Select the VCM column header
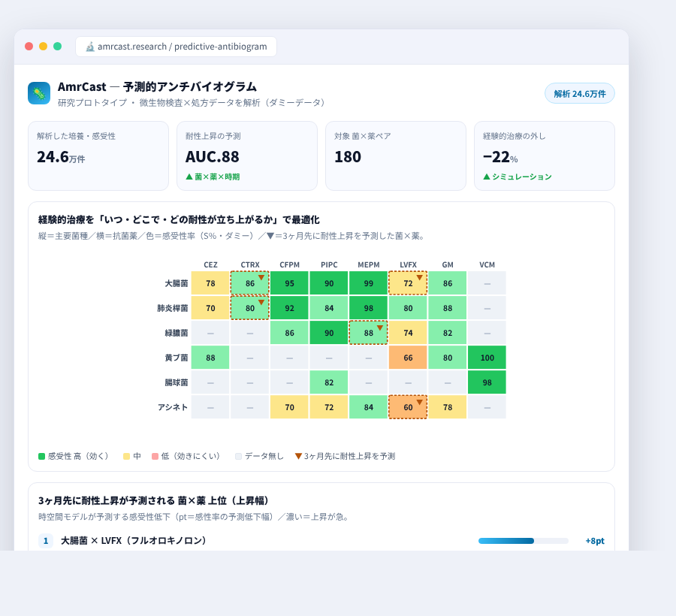The image size is (676, 616). [x=487, y=264]
